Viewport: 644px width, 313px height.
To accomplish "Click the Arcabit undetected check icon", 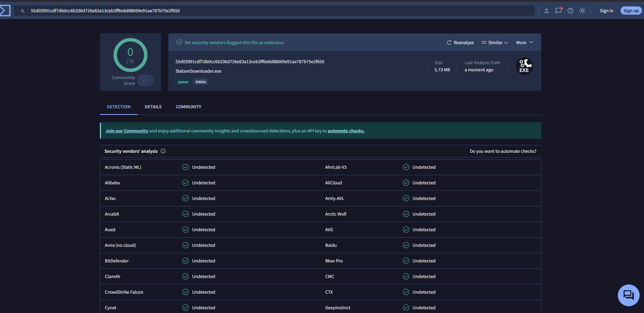I will pos(186,214).
